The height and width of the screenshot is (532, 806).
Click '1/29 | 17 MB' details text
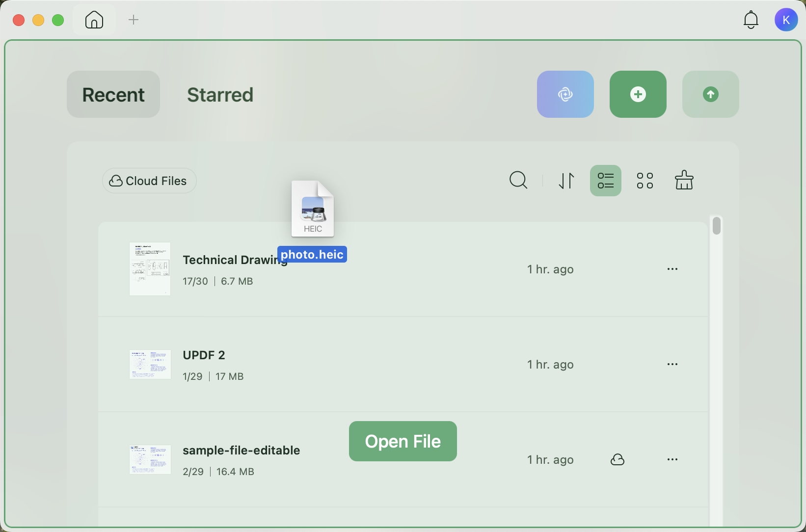coord(213,376)
